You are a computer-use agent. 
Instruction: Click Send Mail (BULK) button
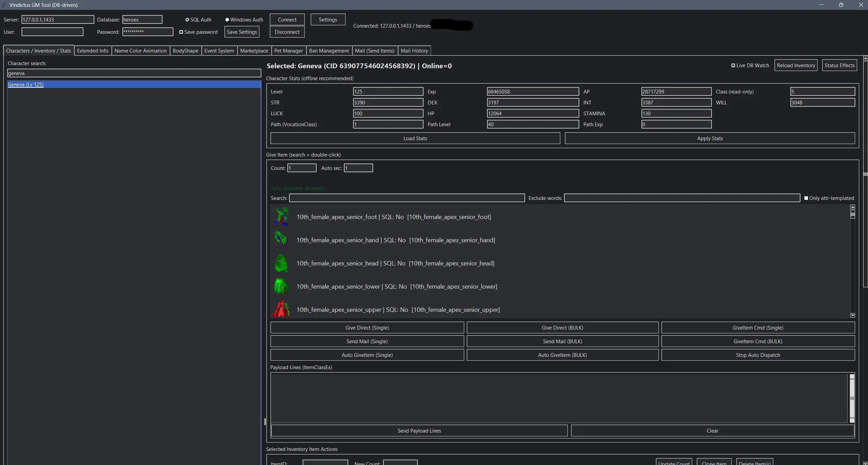(x=562, y=341)
